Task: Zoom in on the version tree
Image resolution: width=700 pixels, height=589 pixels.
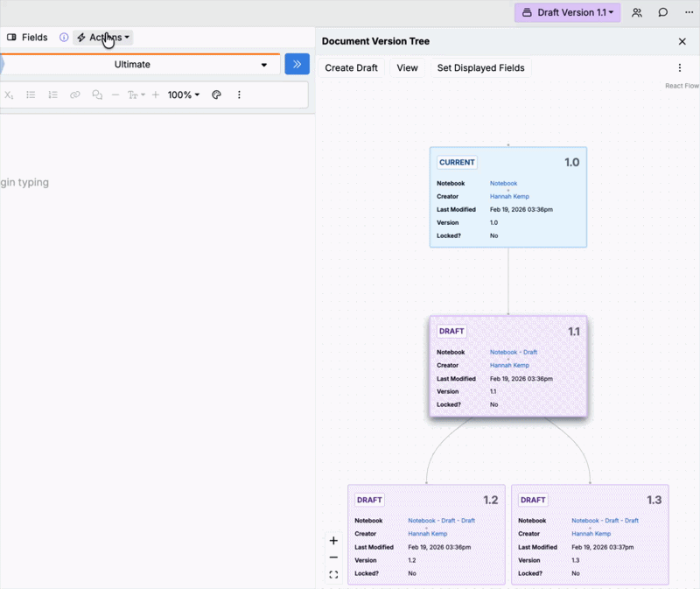Action: [333, 541]
